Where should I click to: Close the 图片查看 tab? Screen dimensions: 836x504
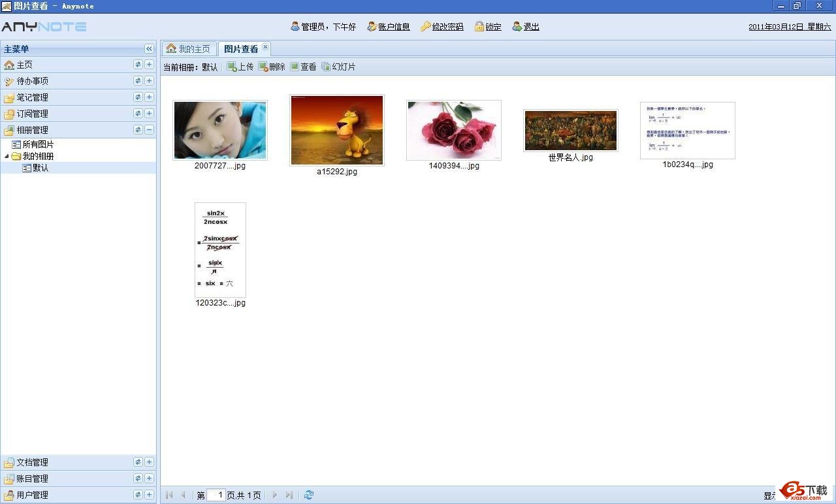(265, 47)
